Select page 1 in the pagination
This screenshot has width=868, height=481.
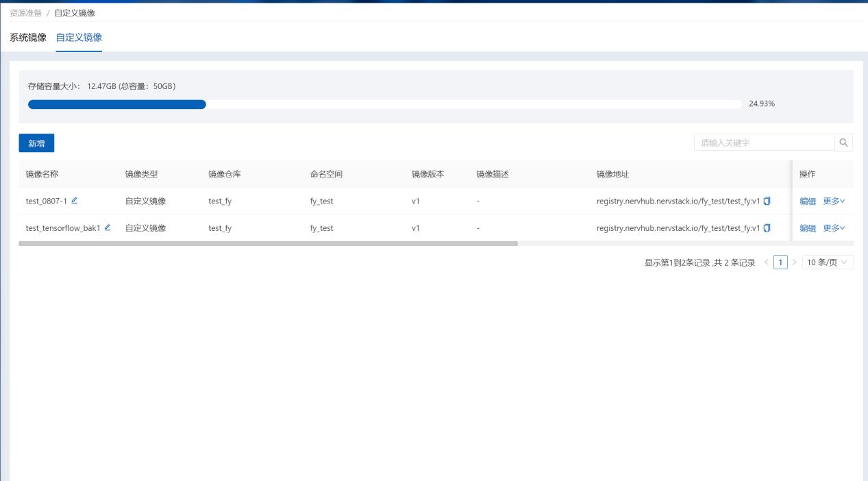(x=780, y=263)
